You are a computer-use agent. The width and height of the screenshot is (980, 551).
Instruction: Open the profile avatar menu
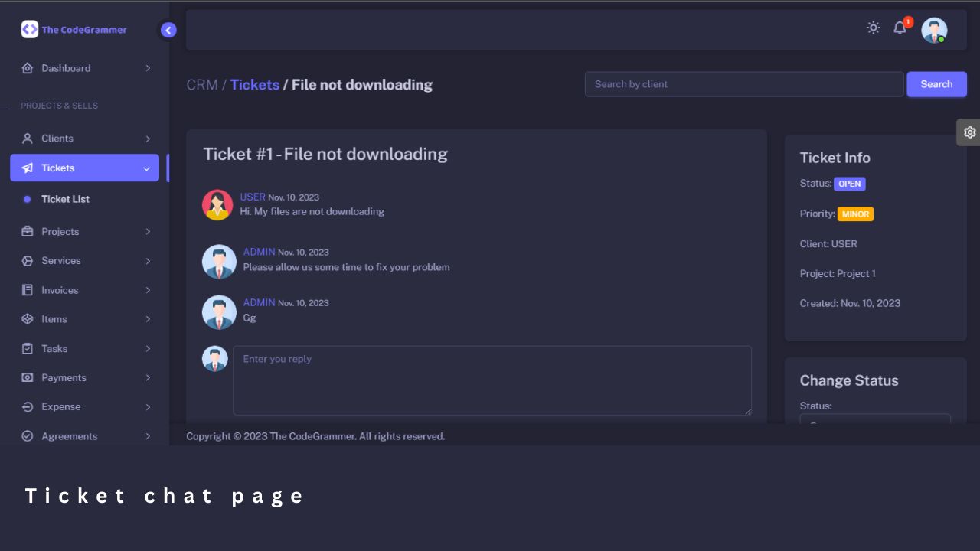pyautogui.click(x=934, y=30)
